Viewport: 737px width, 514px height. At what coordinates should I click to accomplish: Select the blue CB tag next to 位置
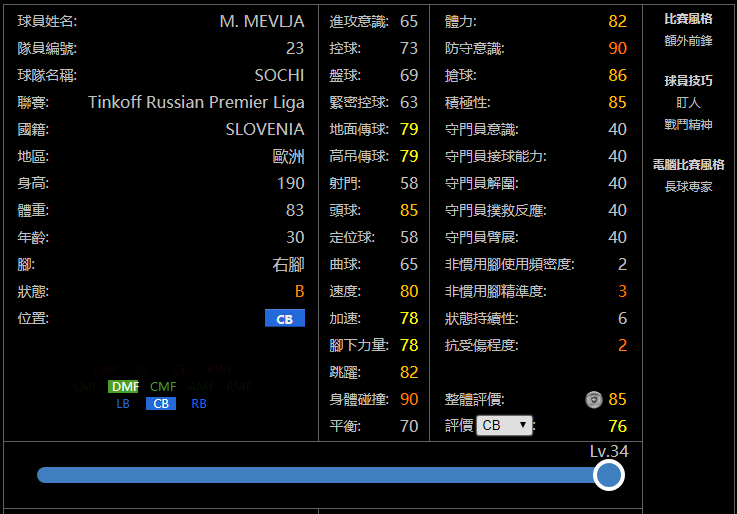[285, 319]
